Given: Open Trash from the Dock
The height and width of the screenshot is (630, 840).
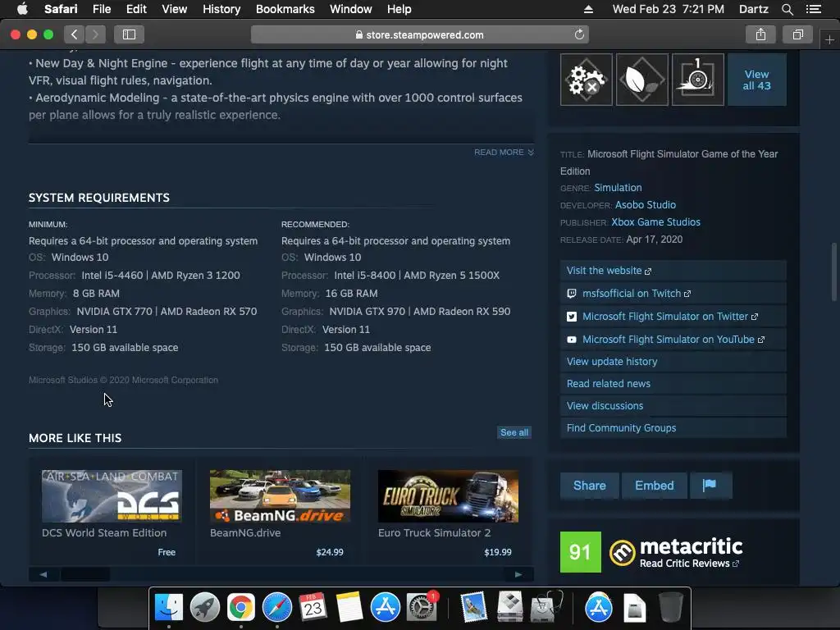Looking at the screenshot, I should (671, 608).
